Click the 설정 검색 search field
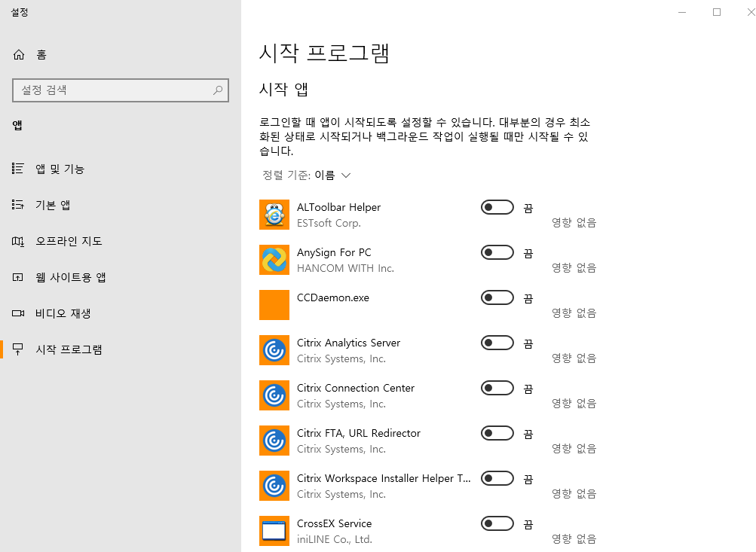The image size is (756, 552). pyautogui.click(x=121, y=90)
